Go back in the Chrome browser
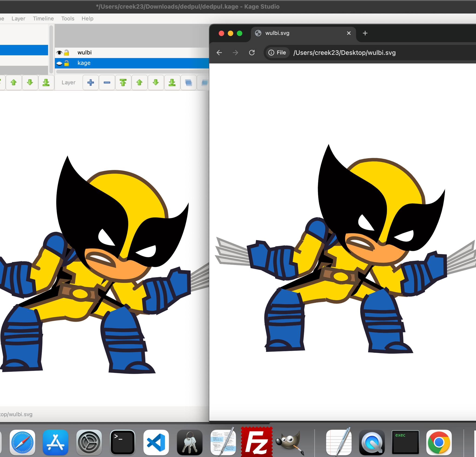Viewport: 476px width, 457px height. click(219, 53)
